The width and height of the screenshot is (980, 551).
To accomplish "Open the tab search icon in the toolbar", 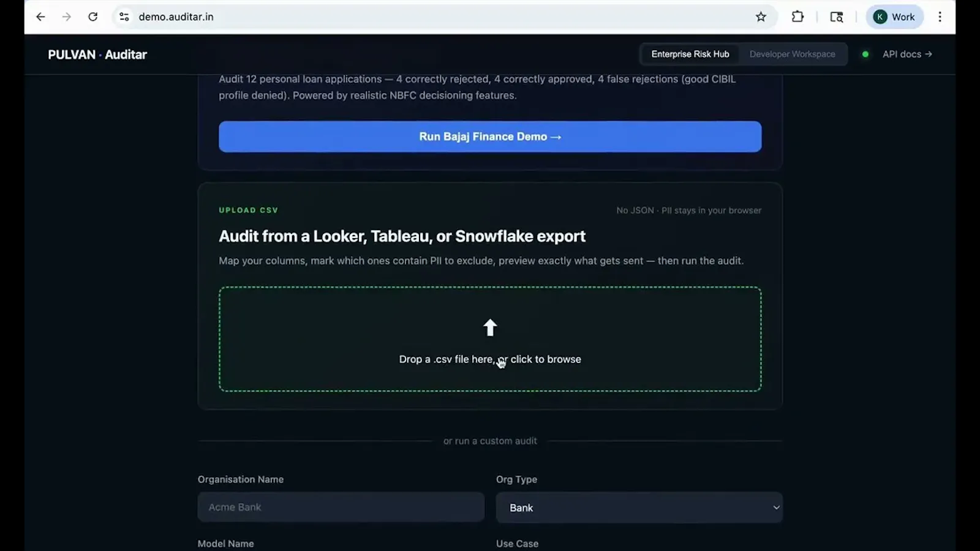I will [x=836, y=17].
